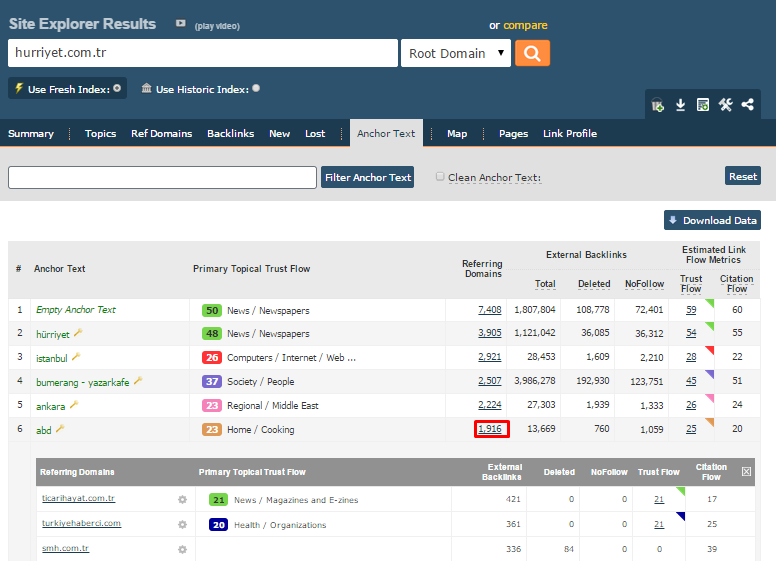This screenshot has height=561, width=776.
Task: Close the expanded referring domains panel
Action: pyautogui.click(x=745, y=470)
